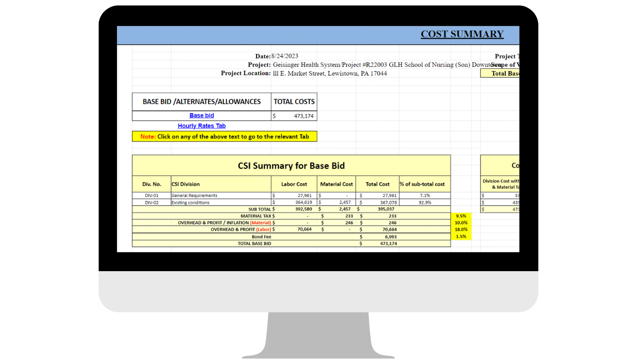Select the DIV-01 division number cell

(152, 196)
